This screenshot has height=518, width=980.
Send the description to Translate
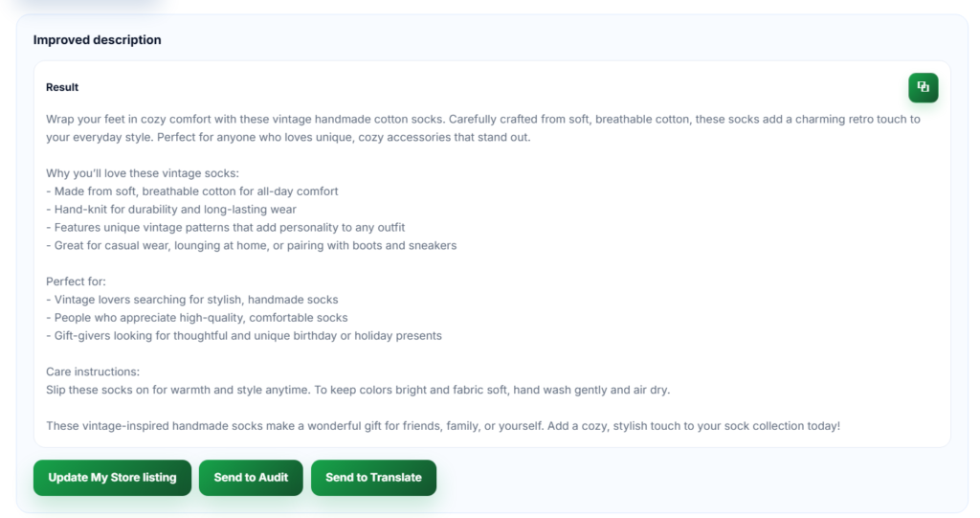374,478
